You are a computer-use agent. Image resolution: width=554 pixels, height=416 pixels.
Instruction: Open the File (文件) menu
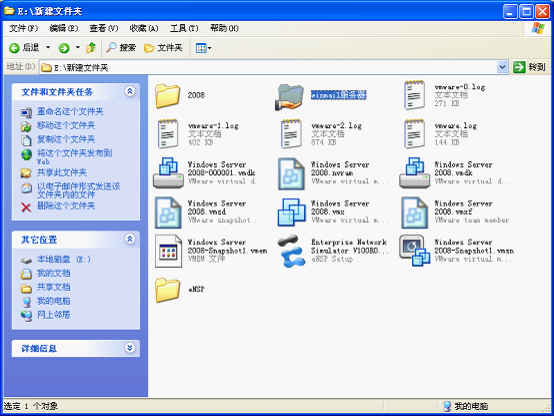click(x=23, y=28)
